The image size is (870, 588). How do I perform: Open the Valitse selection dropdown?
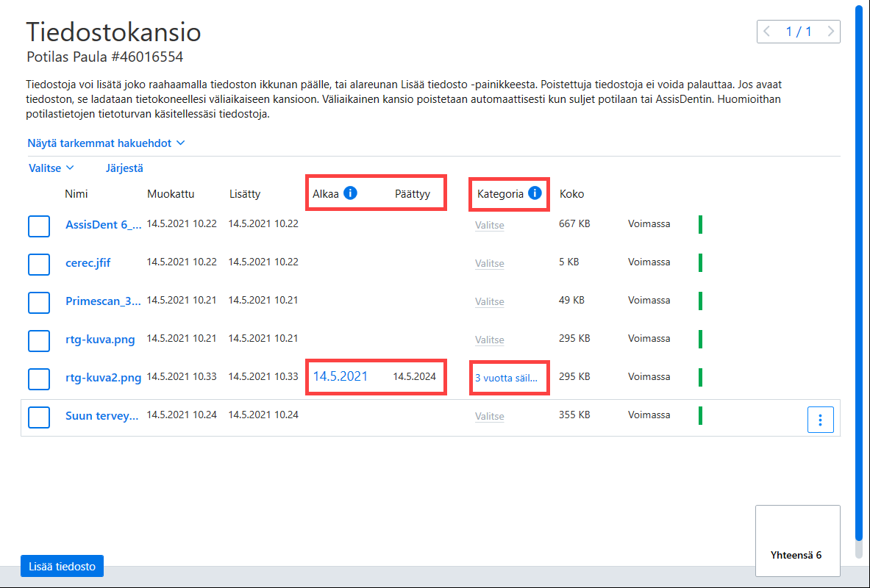51,168
